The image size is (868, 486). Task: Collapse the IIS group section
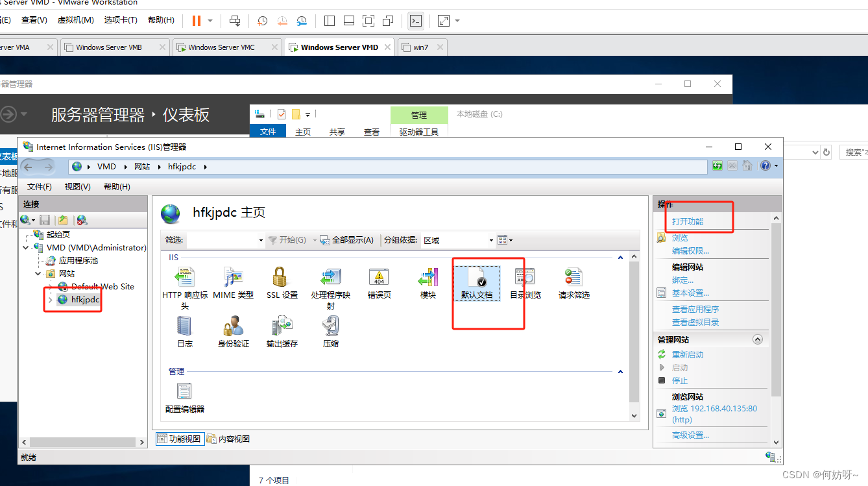620,258
